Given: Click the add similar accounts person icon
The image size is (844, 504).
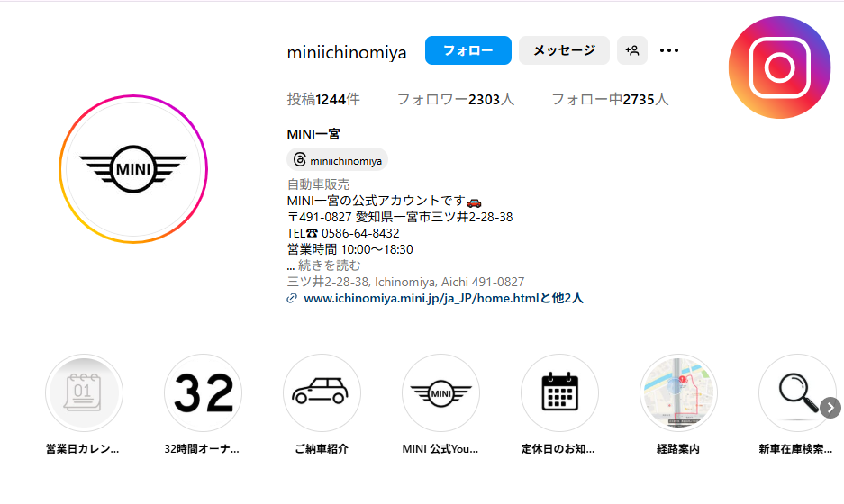Looking at the screenshot, I should (632, 50).
